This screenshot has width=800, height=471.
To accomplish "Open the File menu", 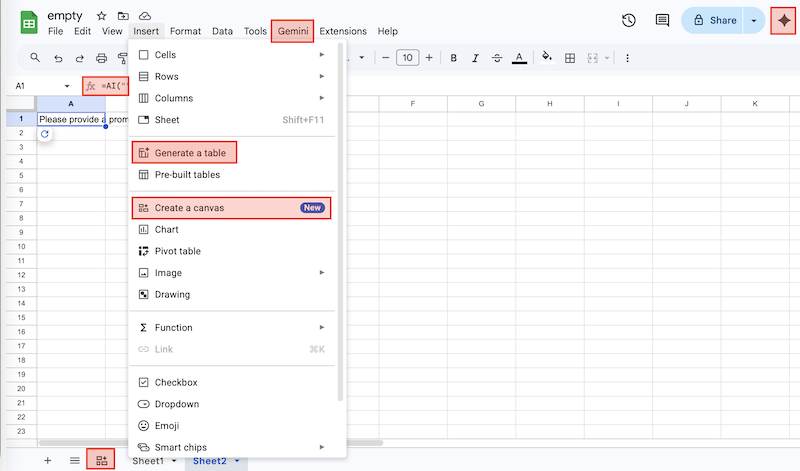I will click(55, 31).
